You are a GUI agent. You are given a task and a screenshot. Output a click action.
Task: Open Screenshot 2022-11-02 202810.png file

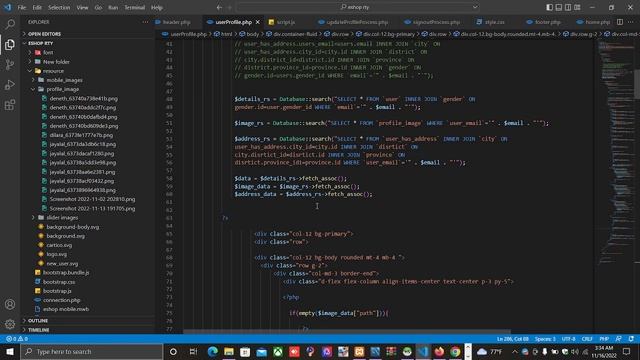pos(92,199)
